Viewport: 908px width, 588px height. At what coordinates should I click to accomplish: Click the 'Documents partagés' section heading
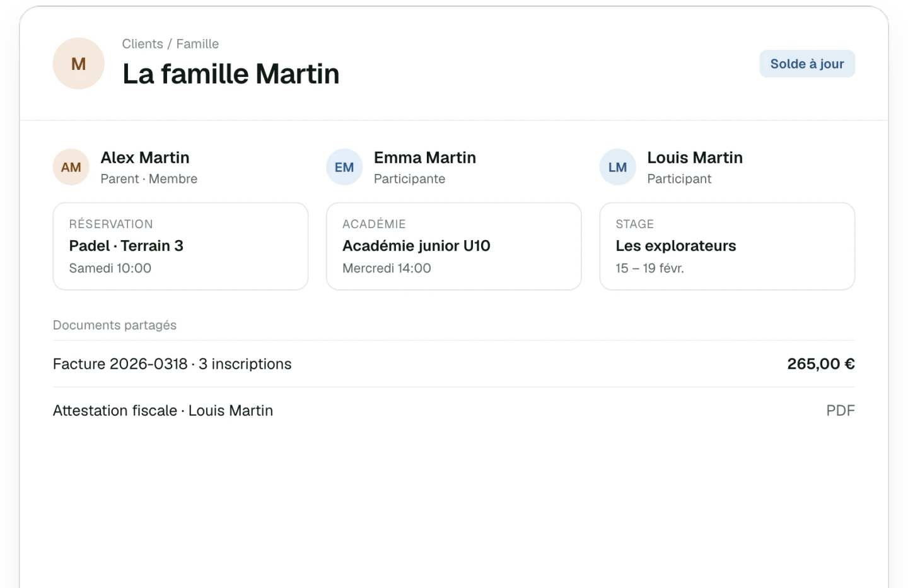click(115, 325)
